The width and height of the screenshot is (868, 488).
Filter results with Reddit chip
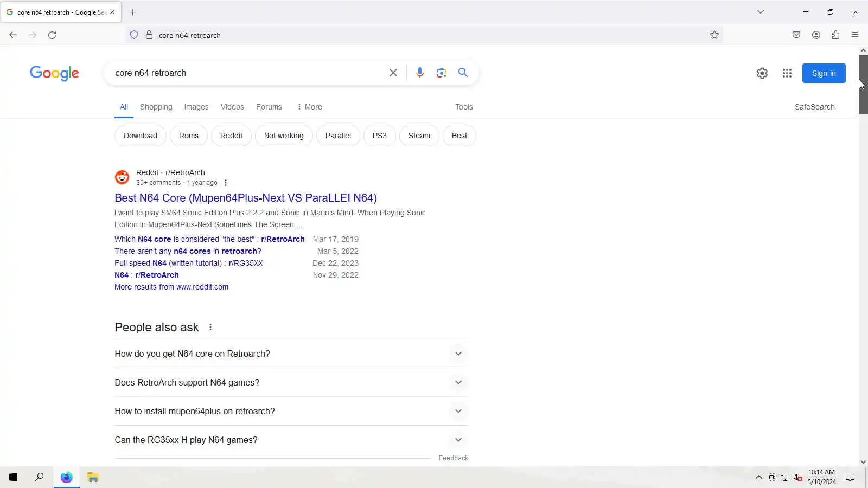[x=231, y=136]
